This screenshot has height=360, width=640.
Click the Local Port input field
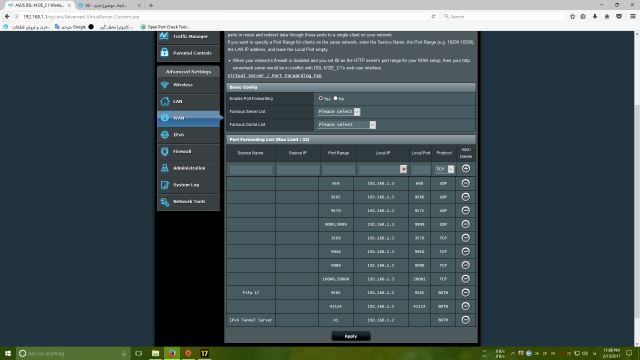421,169
